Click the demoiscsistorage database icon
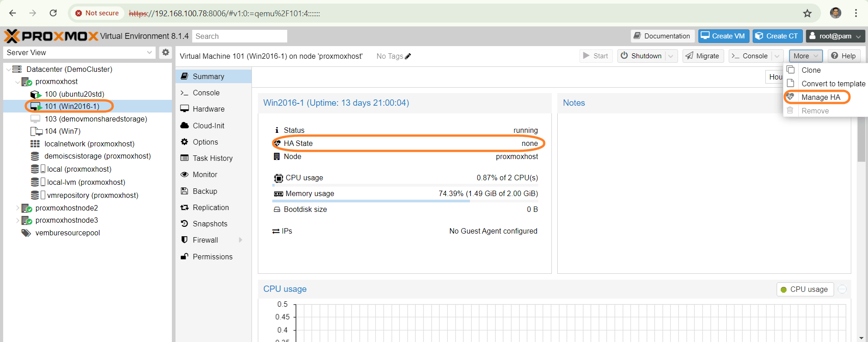This screenshot has height=342, width=868. click(35, 156)
